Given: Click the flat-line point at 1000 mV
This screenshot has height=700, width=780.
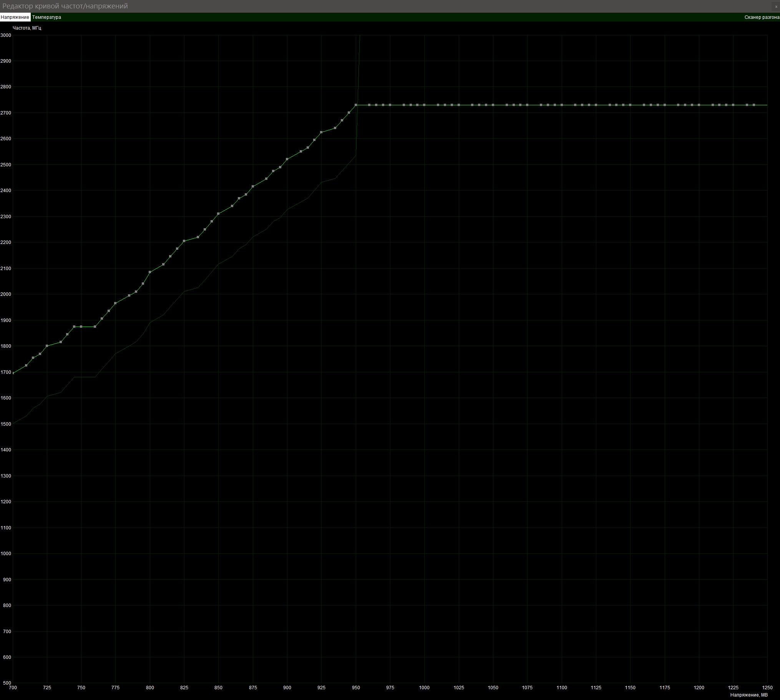Looking at the screenshot, I should (424, 105).
